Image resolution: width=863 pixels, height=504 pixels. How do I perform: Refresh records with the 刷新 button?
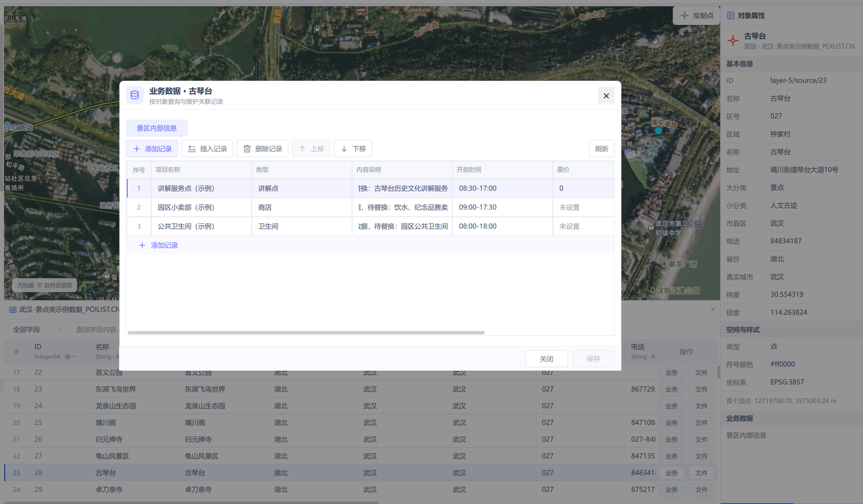pyautogui.click(x=602, y=149)
